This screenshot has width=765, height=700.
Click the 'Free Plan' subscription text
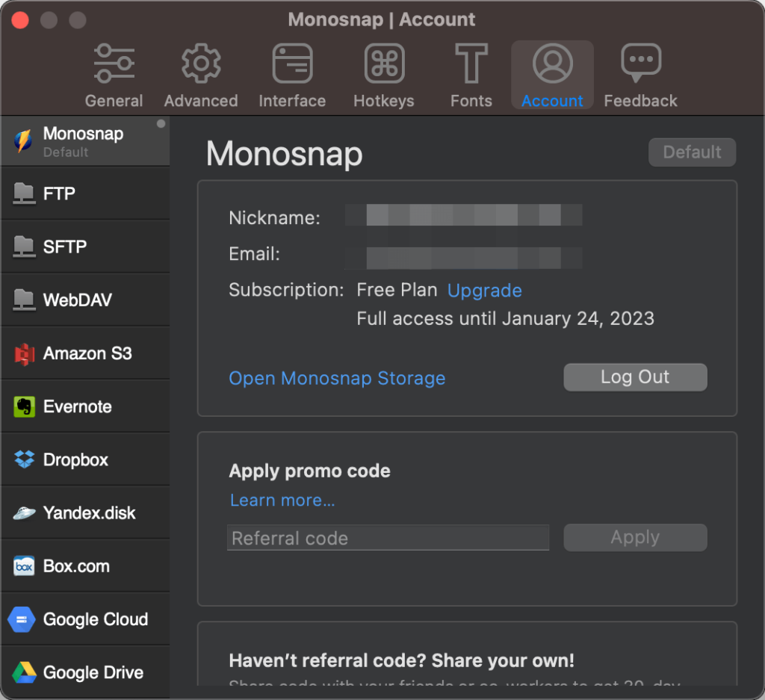pyautogui.click(x=397, y=290)
